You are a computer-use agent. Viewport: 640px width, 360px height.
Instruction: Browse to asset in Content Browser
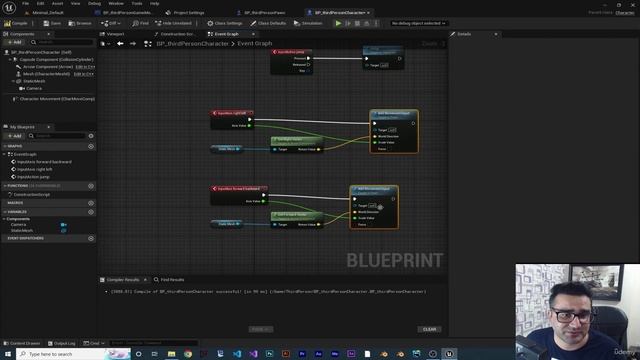coord(80,23)
